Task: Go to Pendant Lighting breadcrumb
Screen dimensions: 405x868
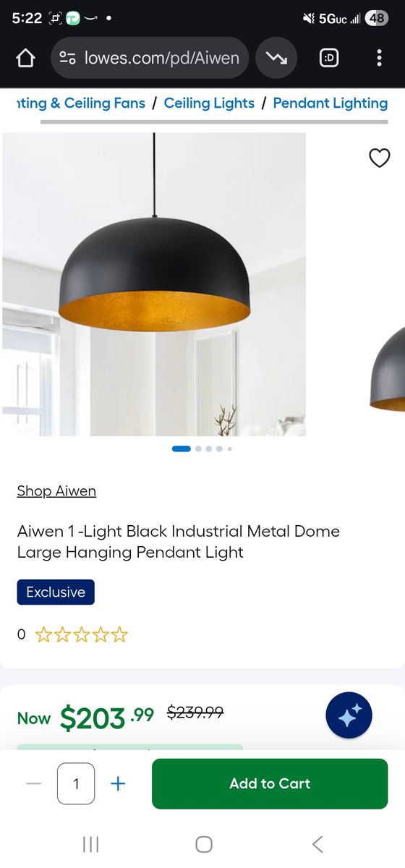Action: point(331,103)
